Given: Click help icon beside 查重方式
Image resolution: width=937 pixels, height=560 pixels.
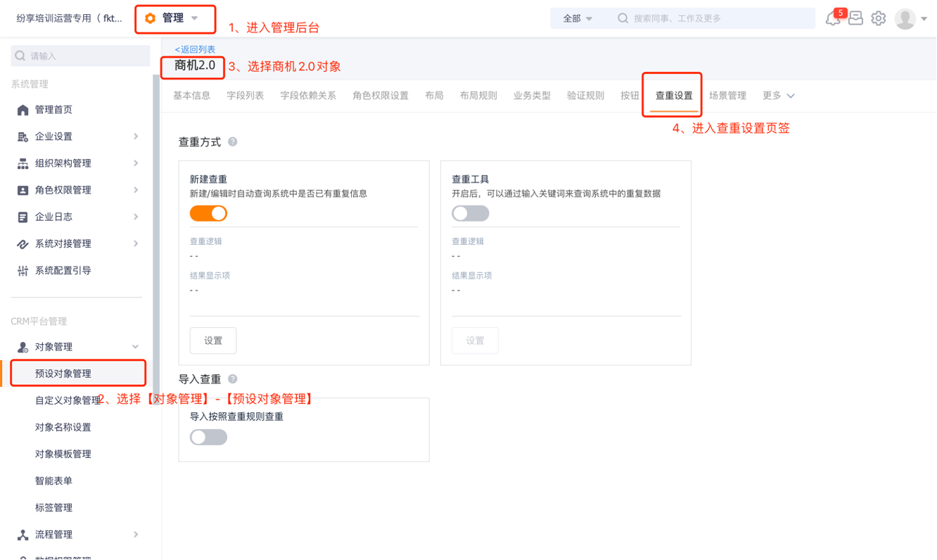Looking at the screenshot, I should (x=233, y=142).
